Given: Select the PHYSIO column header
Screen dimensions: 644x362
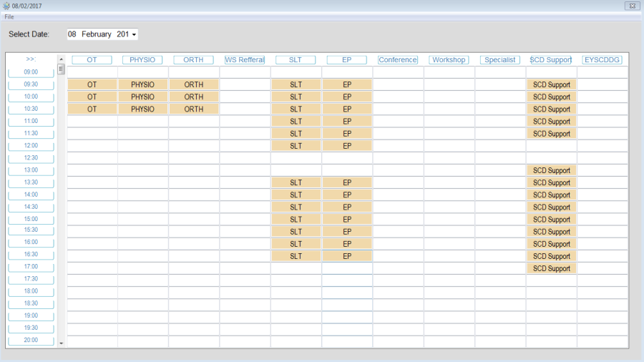Looking at the screenshot, I should pos(142,60).
